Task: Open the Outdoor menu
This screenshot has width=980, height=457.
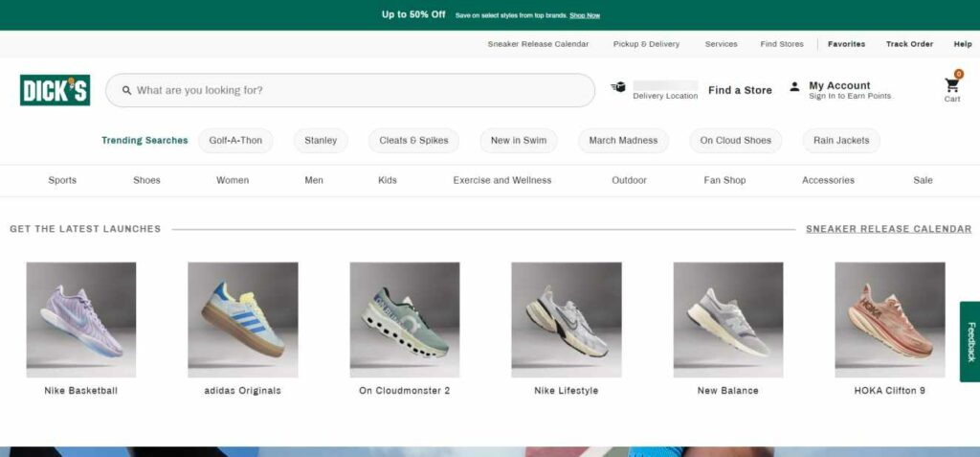Action: click(630, 180)
